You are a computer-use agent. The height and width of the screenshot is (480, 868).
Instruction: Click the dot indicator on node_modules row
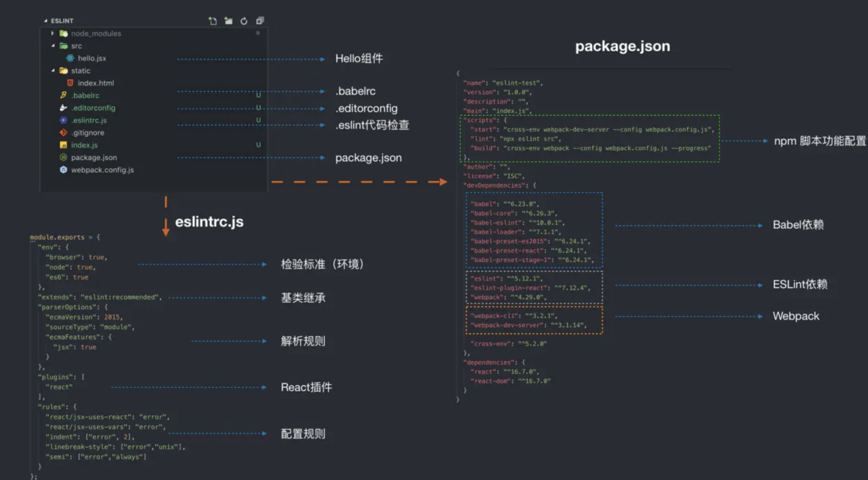(258, 33)
